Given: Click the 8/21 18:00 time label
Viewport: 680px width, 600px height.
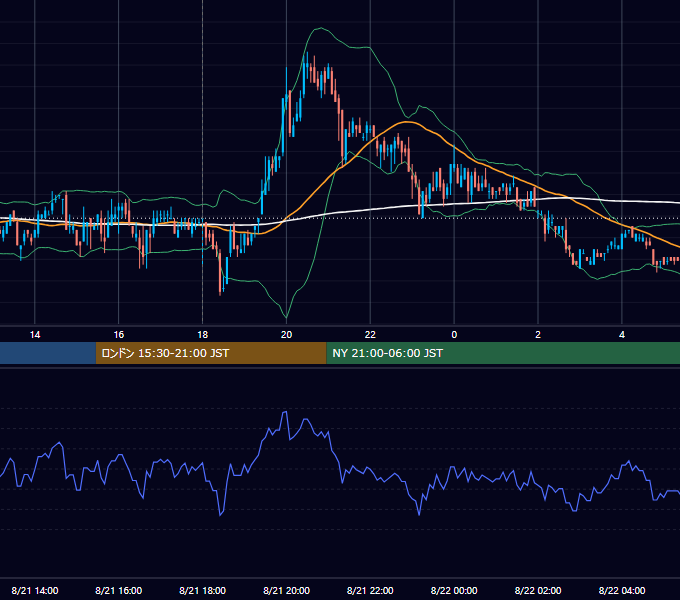Looking at the screenshot, I should pyautogui.click(x=203, y=590).
